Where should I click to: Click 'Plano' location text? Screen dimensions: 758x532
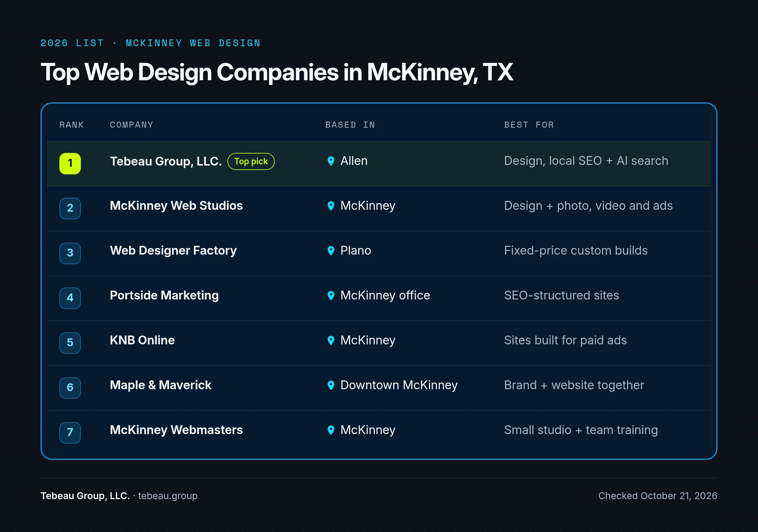tap(356, 251)
